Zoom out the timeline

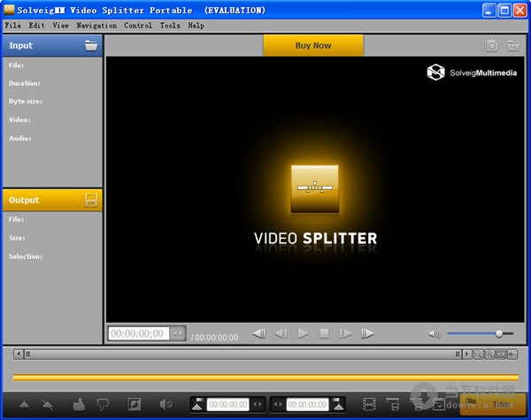(x=478, y=355)
